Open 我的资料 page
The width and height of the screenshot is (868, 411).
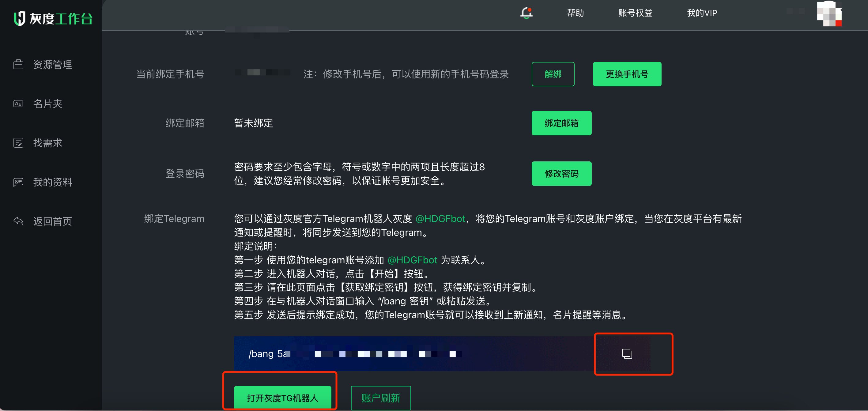point(53,182)
